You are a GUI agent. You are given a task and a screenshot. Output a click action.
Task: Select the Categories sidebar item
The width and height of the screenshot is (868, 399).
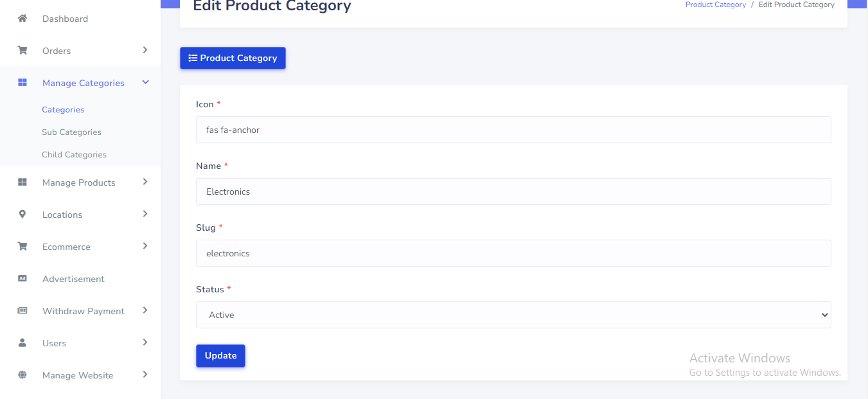point(63,110)
